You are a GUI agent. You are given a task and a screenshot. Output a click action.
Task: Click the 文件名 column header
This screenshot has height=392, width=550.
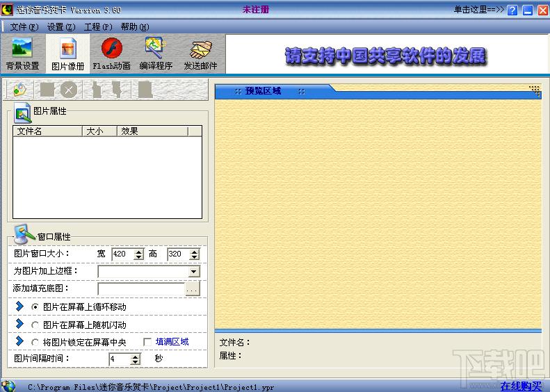point(47,131)
